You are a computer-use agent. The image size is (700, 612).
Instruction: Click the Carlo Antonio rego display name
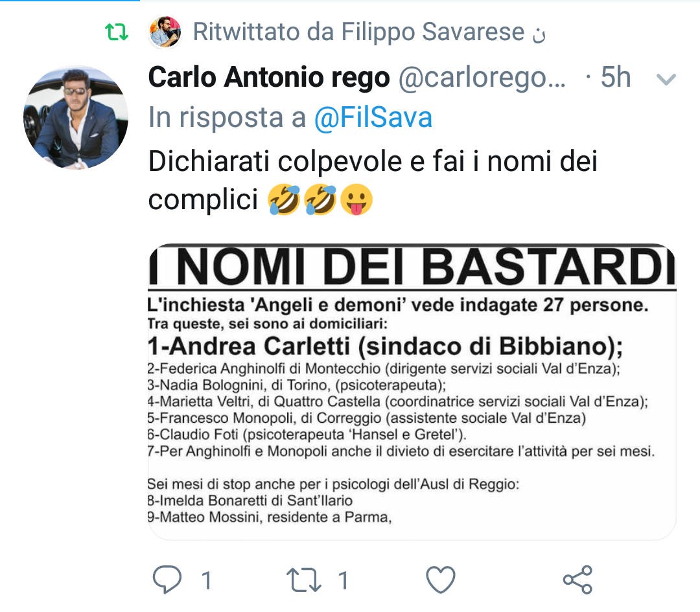coord(269,77)
